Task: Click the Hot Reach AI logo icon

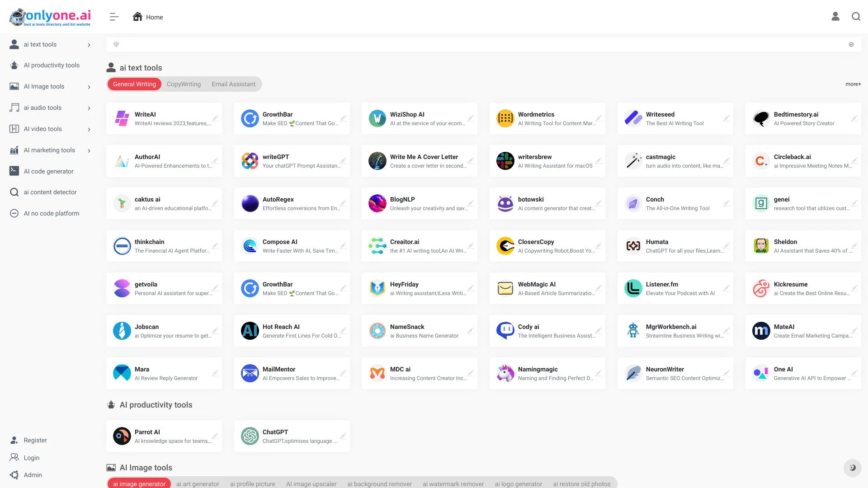Action: coord(250,331)
